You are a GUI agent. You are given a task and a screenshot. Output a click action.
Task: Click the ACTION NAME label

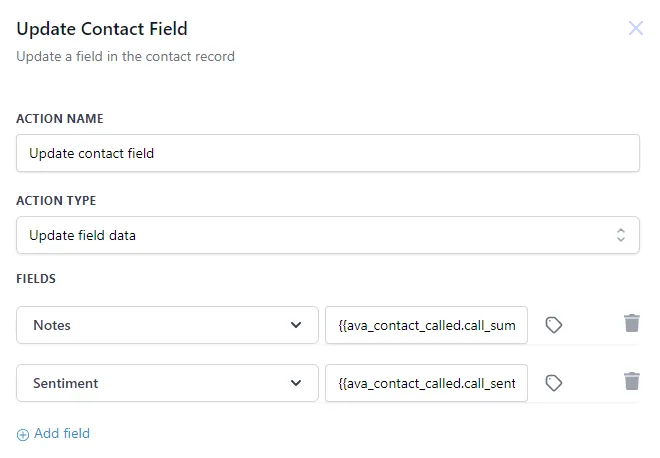60,119
